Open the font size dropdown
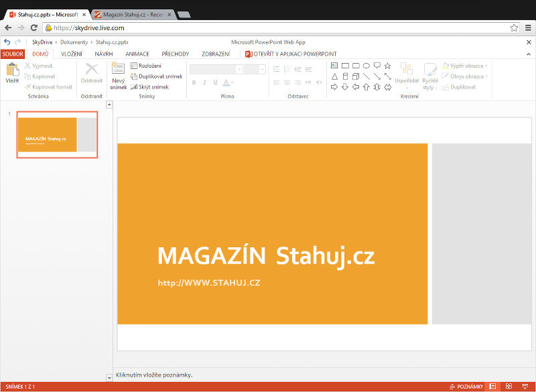The width and height of the screenshot is (536, 392). click(262, 70)
